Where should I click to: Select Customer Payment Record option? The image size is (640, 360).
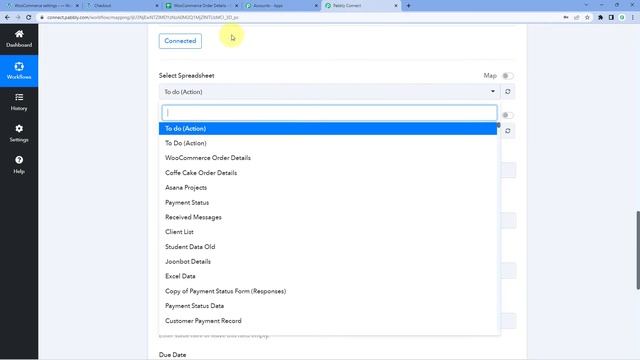(328, 321)
